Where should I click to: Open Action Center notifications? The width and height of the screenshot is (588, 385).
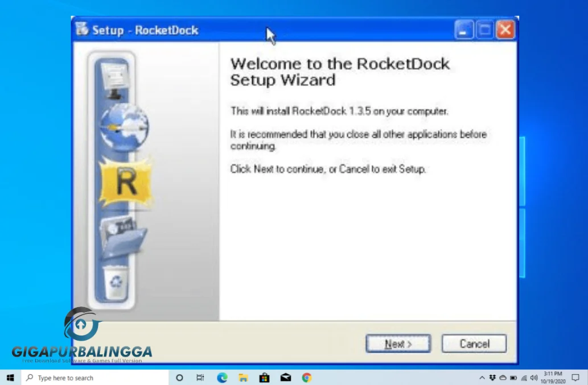coord(575,378)
